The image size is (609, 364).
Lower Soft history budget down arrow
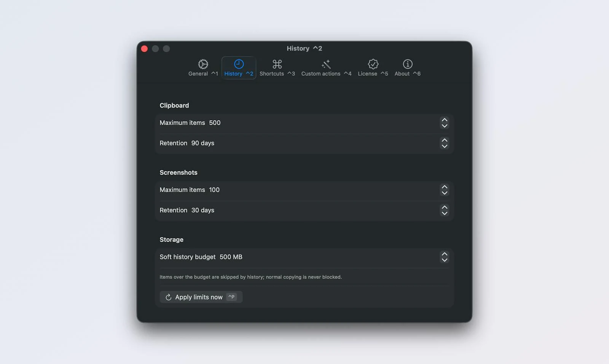[444, 260]
